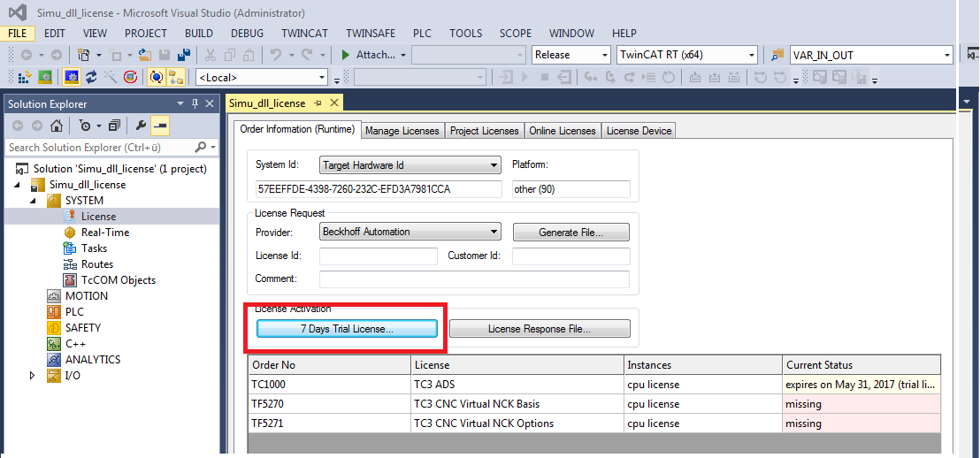Switch to the Online Licenses tab
Screen dimensions: 980x458
point(563,131)
